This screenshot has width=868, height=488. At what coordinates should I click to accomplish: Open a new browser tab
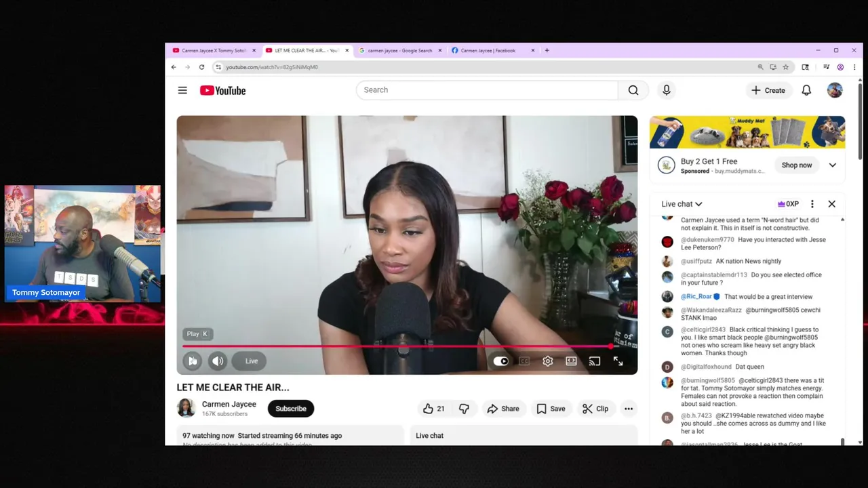click(x=547, y=50)
